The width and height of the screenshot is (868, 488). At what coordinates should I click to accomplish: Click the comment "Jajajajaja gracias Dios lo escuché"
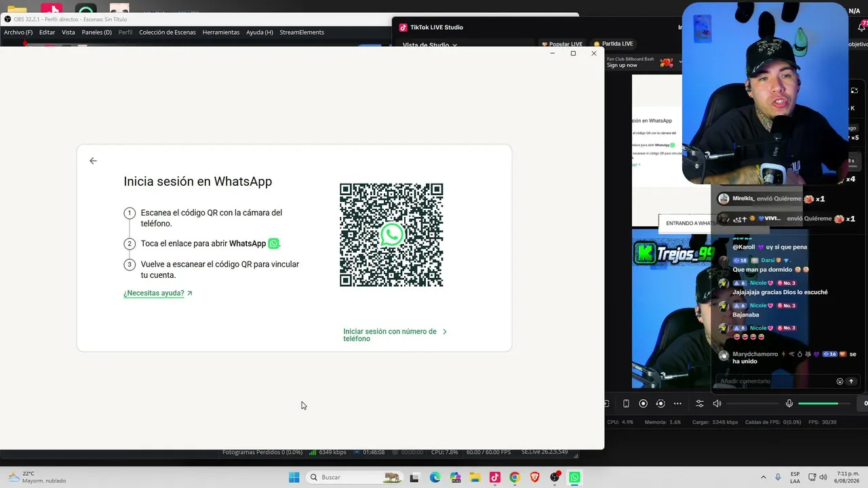pos(780,292)
